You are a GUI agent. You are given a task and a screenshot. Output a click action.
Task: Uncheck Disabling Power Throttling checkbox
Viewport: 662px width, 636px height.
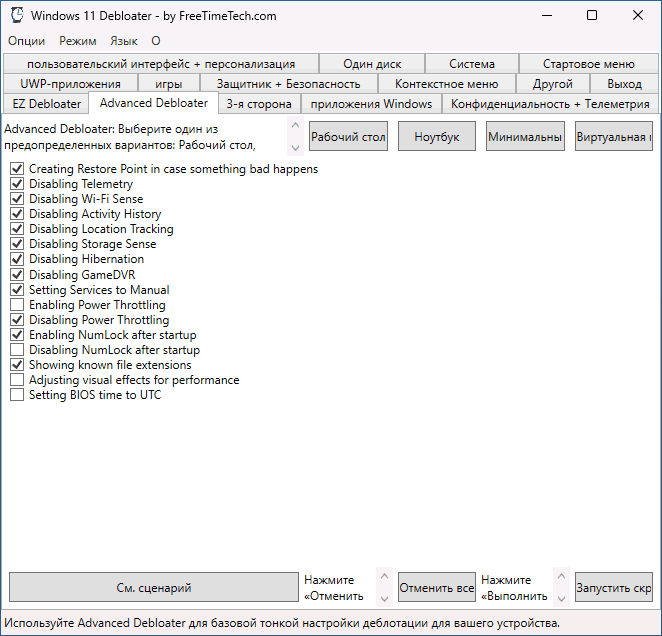(x=17, y=320)
